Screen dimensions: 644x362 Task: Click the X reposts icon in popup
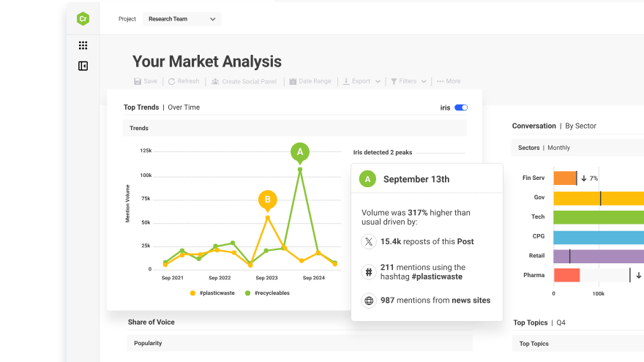click(x=369, y=241)
